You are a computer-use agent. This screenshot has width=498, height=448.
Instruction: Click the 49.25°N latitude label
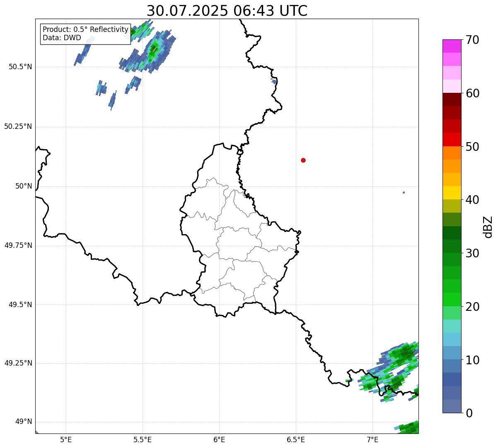(x=18, y=363)
